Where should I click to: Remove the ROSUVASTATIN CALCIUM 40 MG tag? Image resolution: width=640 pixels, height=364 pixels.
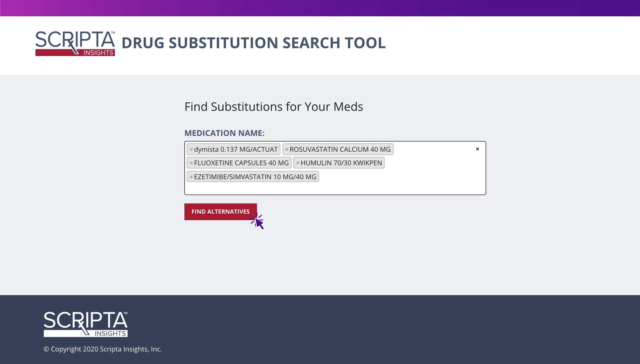[287, 149]
